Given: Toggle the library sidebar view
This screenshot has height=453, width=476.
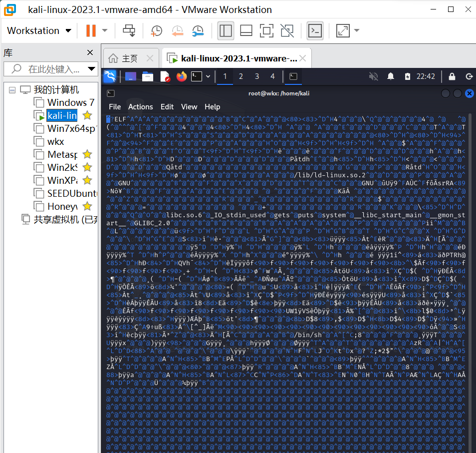Looking at the screenshot, I should coord(226,30).
